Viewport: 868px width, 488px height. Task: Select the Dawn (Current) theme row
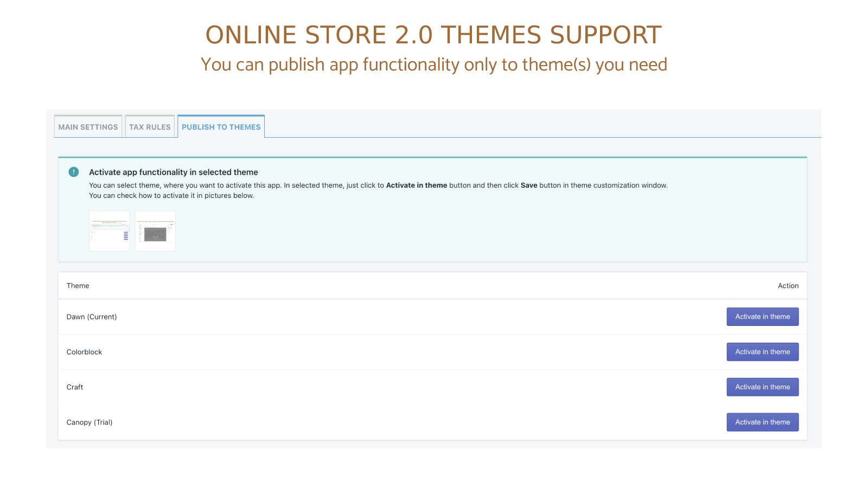pos(92,317)
